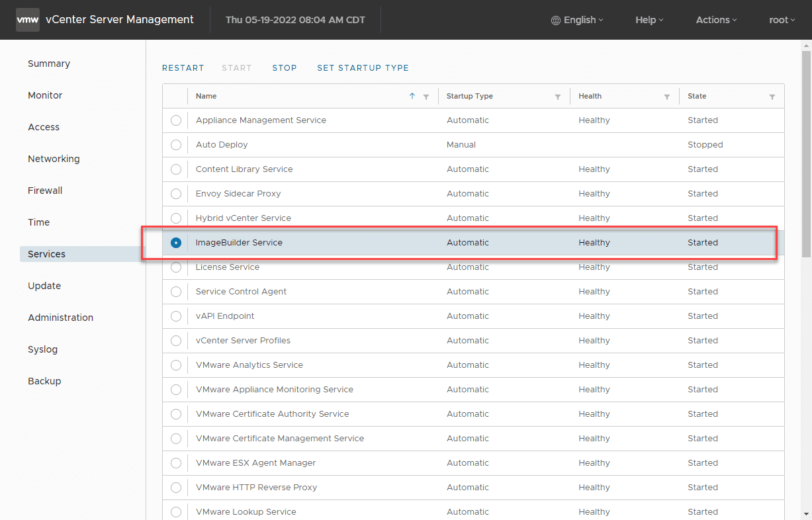This screenshot has width=812, height=520.
Task: Open the Backup section in sidebar
Action: [x=44, y=381]
